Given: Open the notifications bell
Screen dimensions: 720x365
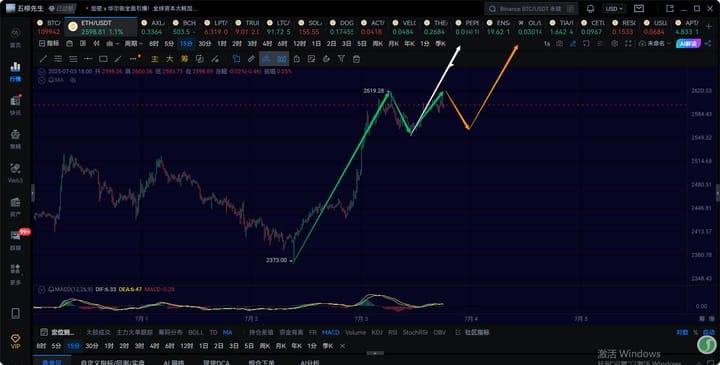Looking at the screenshot, I should pos(591,9).
